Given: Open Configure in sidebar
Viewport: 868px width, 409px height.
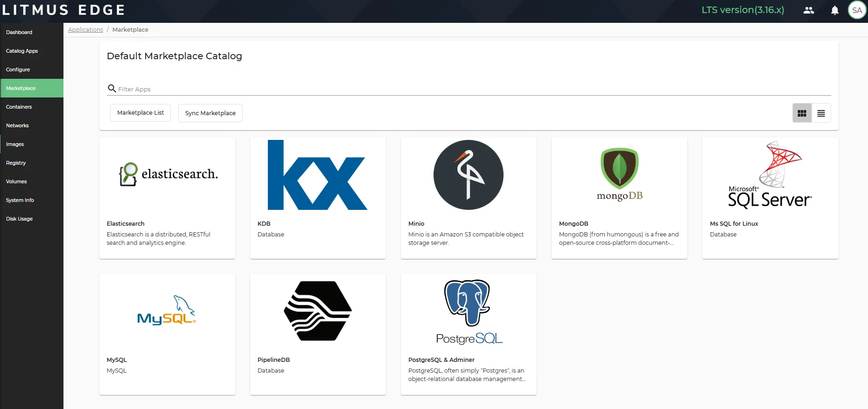Looking at the screenshot, I should pos(32,69).
